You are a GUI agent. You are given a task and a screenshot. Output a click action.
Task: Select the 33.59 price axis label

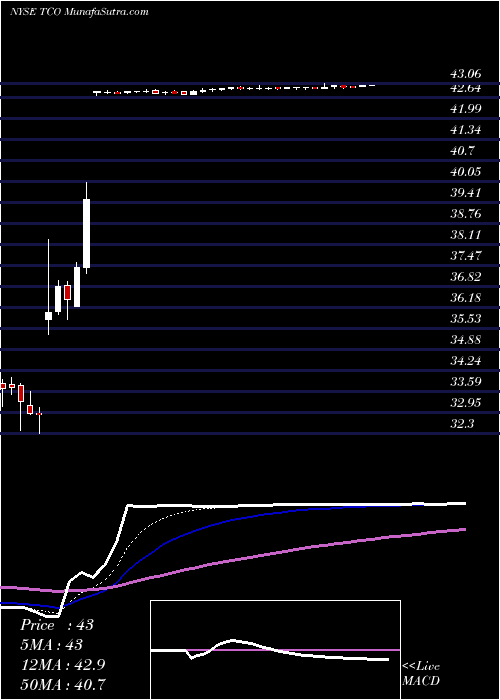pos(466,382)
